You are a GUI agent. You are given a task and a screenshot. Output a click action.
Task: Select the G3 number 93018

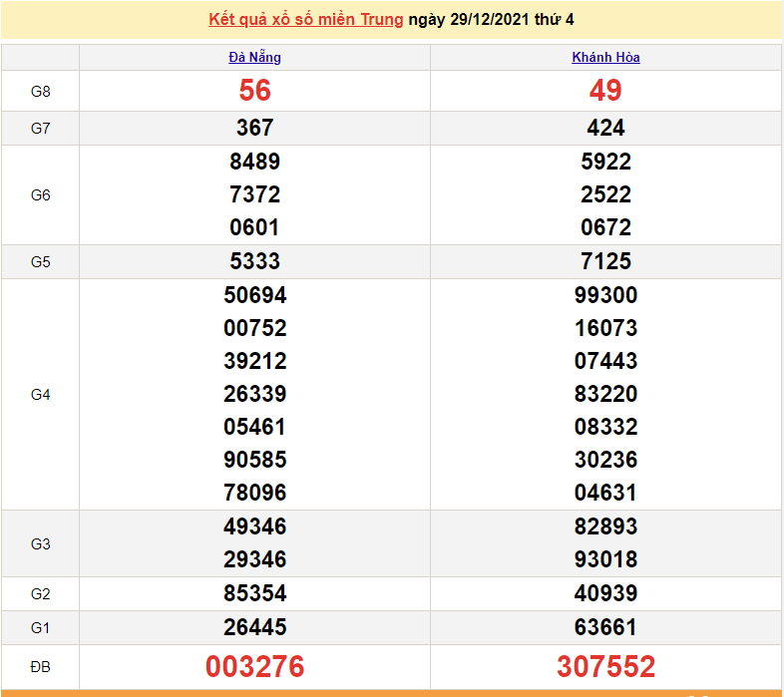click(x=605, y=559)
